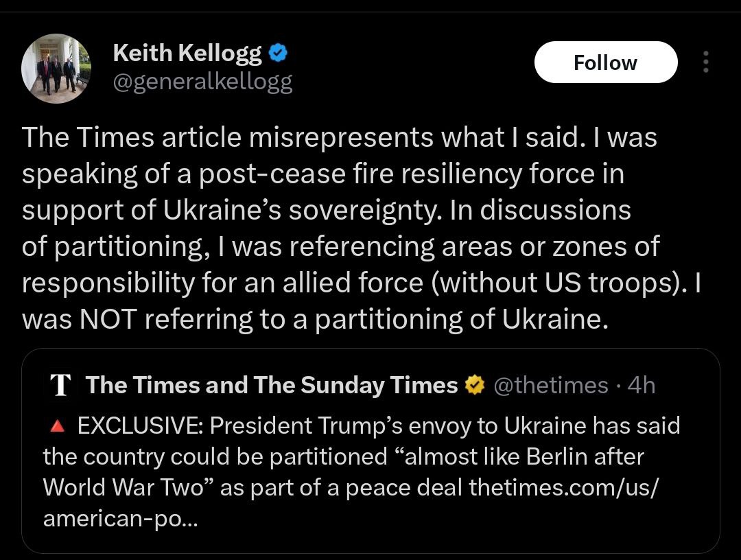Image resolution: width=741 pixels, height=560 pixels.
Task: Click the blue verified badge beside Keith Kellogg
Action: pyautogui.click(x=278, y=51)
